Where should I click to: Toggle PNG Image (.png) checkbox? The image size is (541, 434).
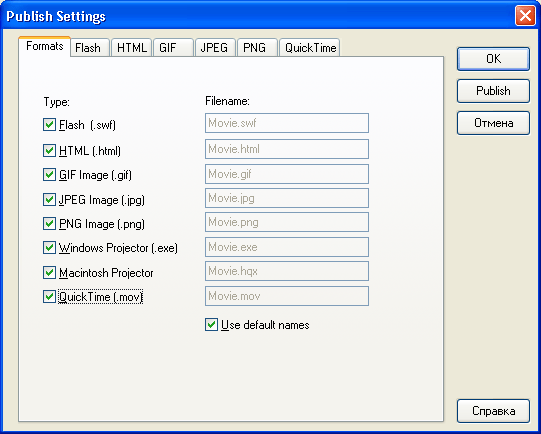pyautogui.click(x=49, y=224)
